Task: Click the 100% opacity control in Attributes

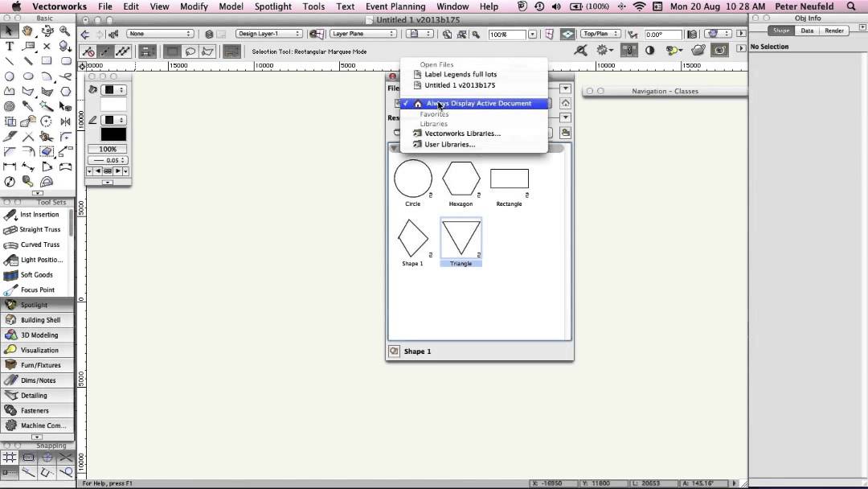Action: coord(108,149)
